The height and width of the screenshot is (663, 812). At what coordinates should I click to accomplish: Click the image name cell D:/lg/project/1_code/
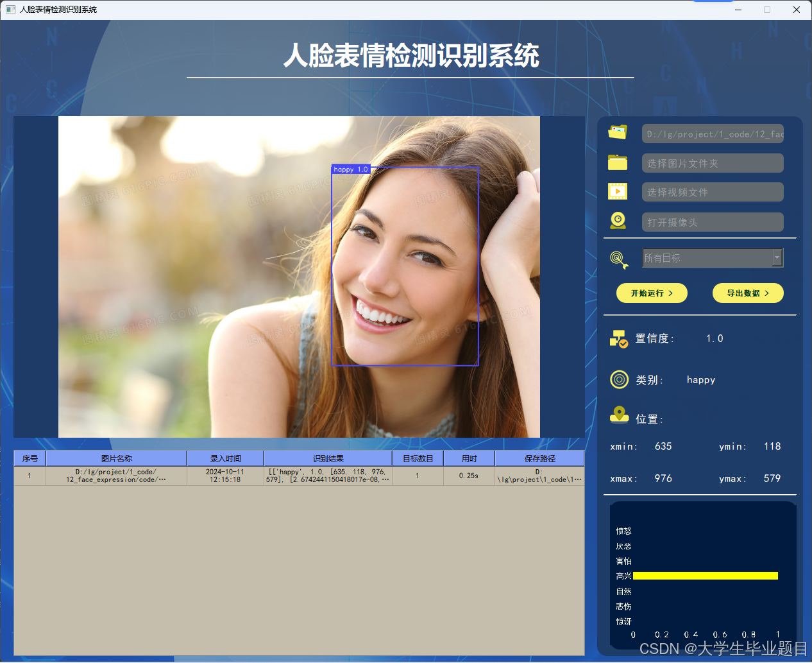(x=116, y=476)
